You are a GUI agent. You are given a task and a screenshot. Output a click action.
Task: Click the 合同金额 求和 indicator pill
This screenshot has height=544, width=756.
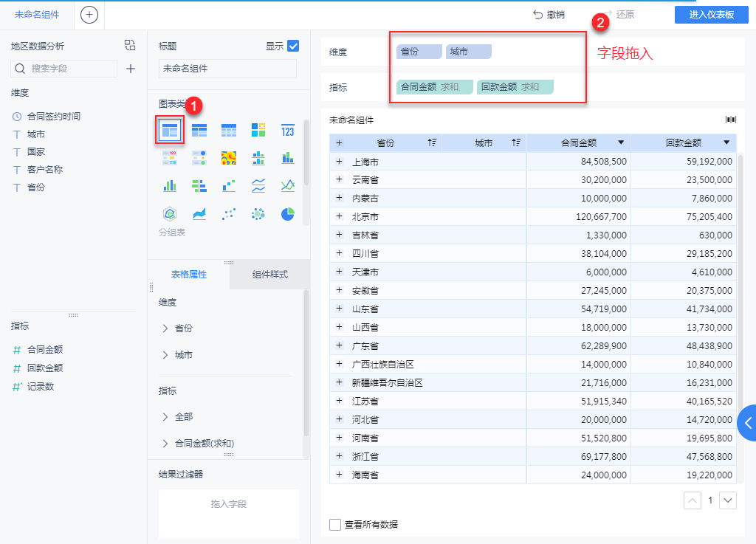434,87
